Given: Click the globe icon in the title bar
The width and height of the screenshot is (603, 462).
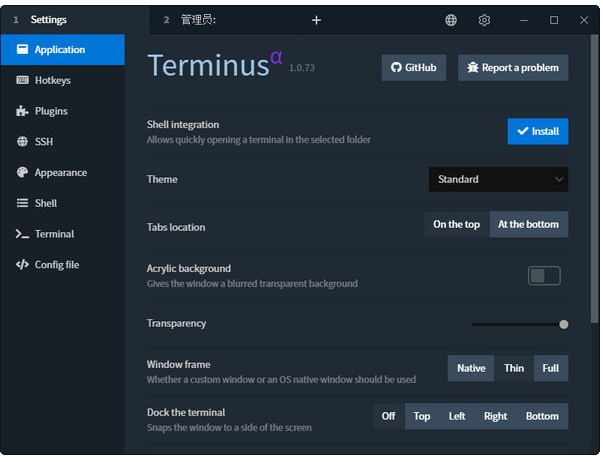Looking at the screenshot, I should pos(451,20).
